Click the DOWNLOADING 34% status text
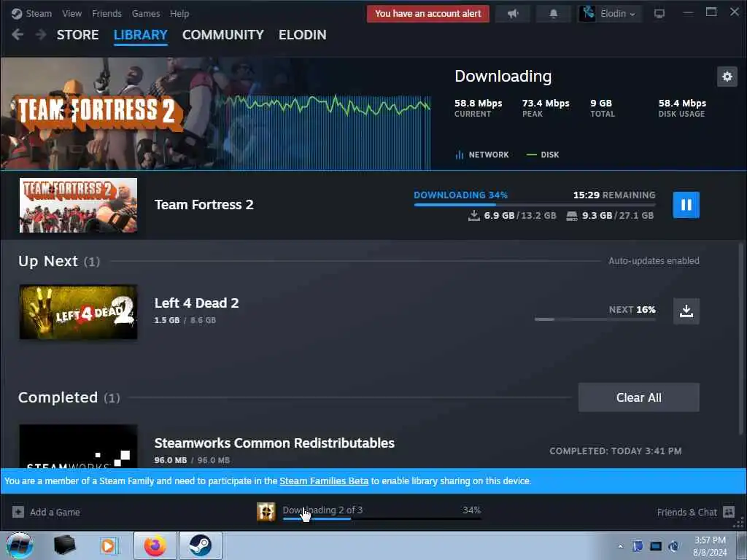The height and width of the screenshot is (560, 747). tap(461, 195)
